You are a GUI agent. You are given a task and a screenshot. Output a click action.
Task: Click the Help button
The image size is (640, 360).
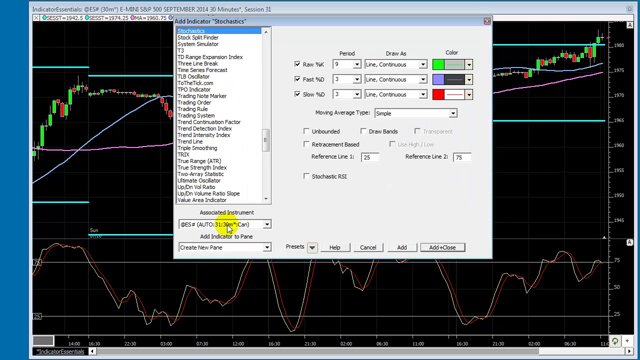pos(335,247)
